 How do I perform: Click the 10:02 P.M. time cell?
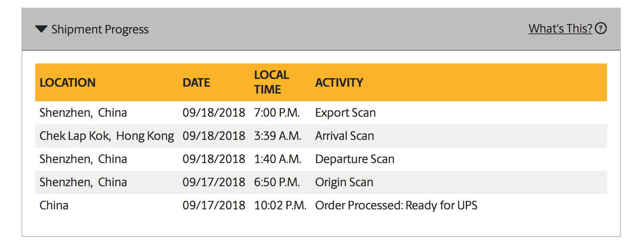pos(280,206)
